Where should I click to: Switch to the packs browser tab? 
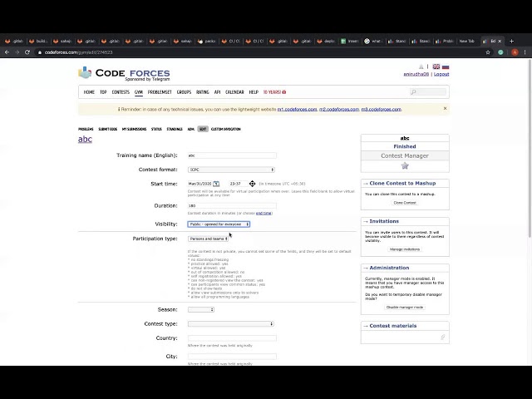click(x=207, y=41)
